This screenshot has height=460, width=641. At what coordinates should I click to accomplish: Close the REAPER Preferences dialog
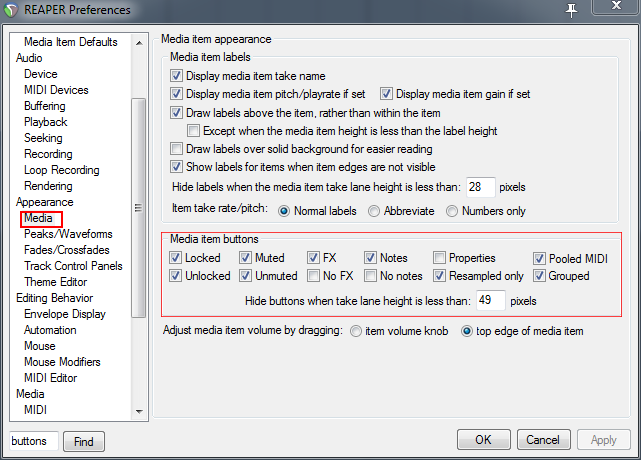[616, 8]
